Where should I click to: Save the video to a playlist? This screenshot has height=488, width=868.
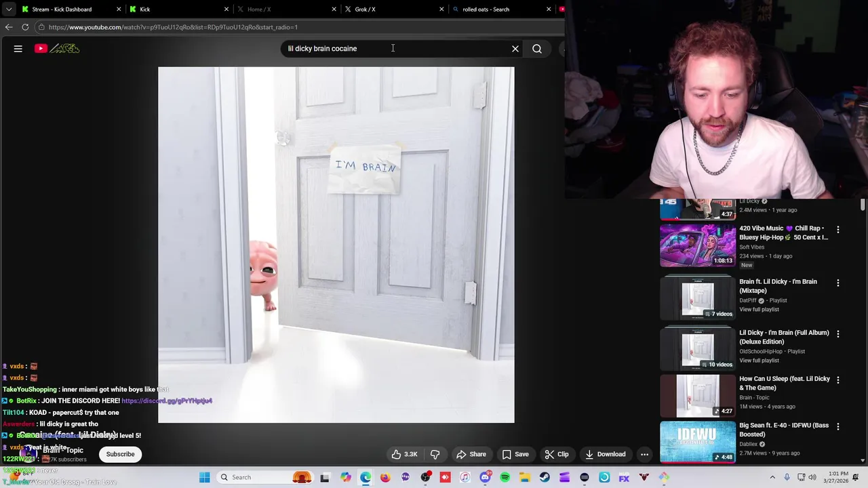pyautogui.click(x=515, y=454)
